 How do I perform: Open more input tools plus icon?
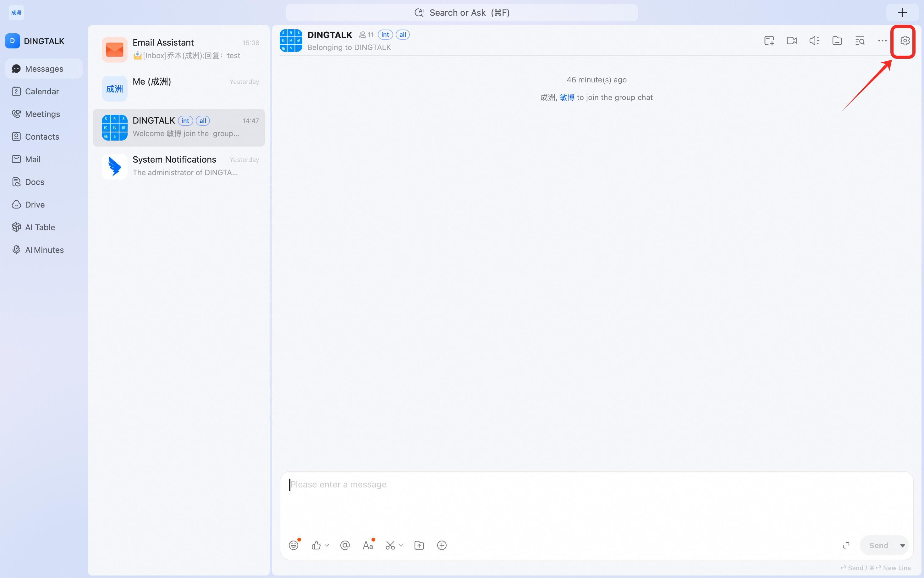(442, 545)
